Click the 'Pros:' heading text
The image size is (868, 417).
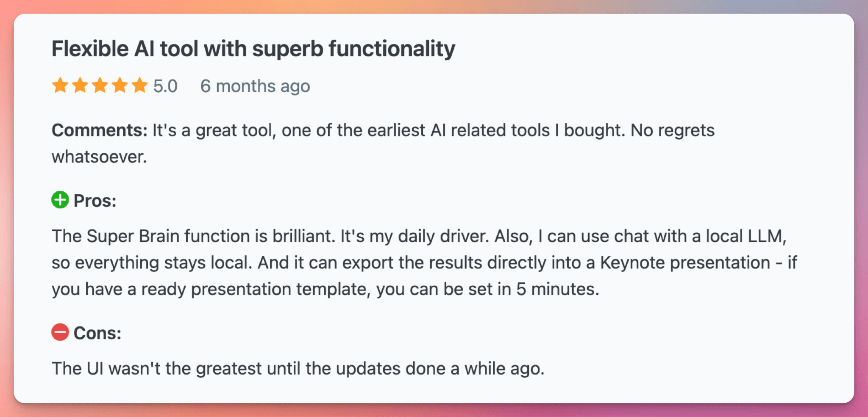pyautogui.click(x=95, y=201)
